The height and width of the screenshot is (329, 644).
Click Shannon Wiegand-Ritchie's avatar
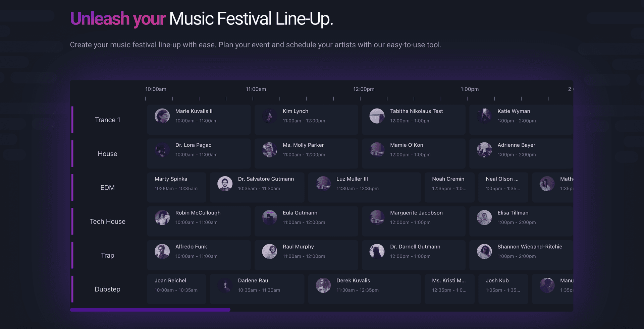[x=484, y=251]
